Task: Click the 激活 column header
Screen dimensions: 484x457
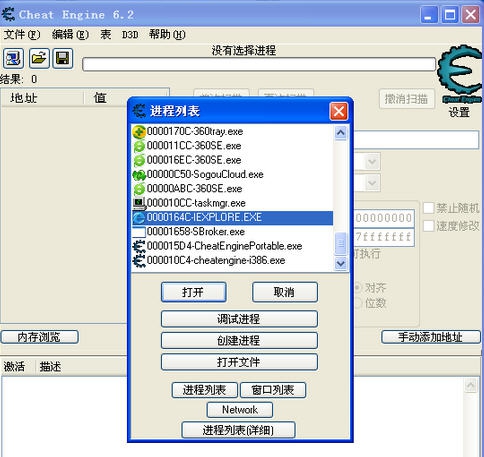Action: point(18,366)
